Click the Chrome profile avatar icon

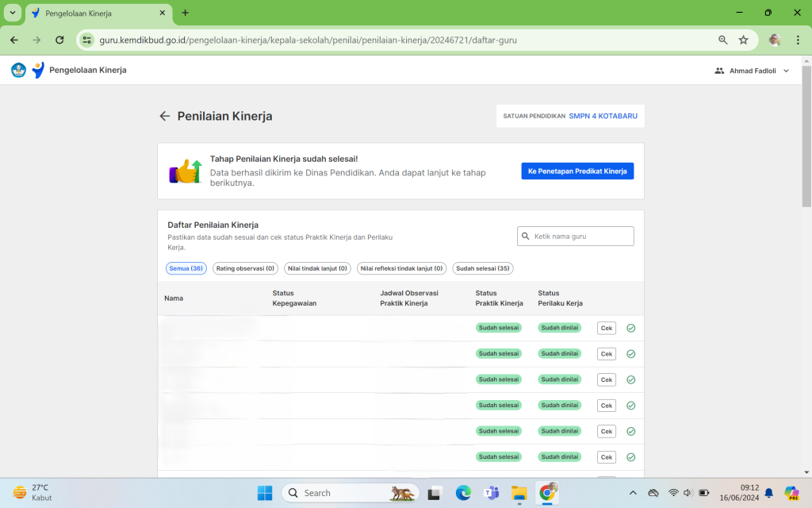(775, 40)
